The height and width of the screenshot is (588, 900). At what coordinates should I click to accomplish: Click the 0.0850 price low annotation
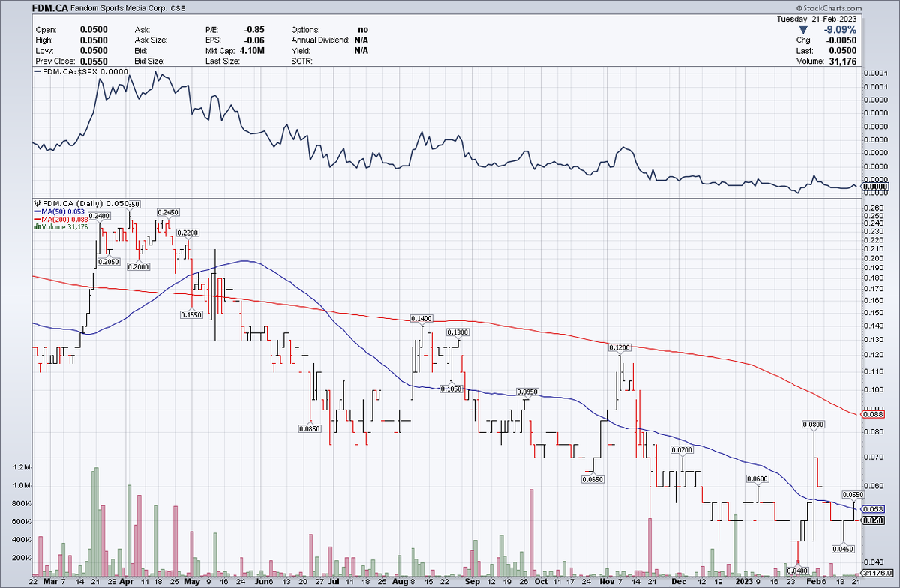310,429
